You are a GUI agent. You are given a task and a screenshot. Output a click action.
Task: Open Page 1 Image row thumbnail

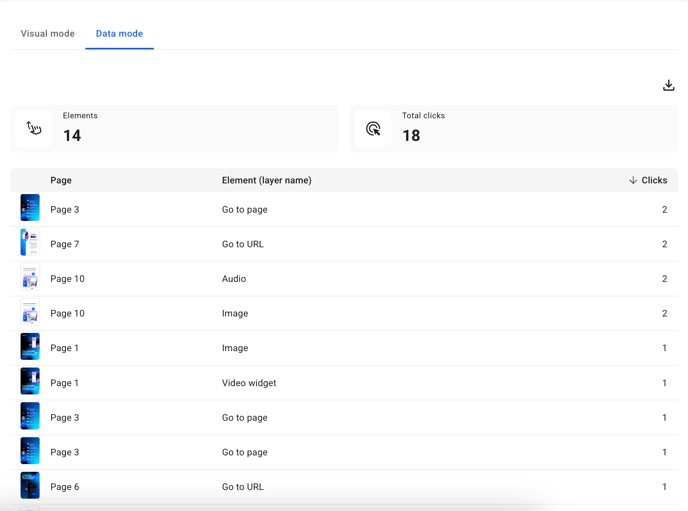[x=30, y=348]
